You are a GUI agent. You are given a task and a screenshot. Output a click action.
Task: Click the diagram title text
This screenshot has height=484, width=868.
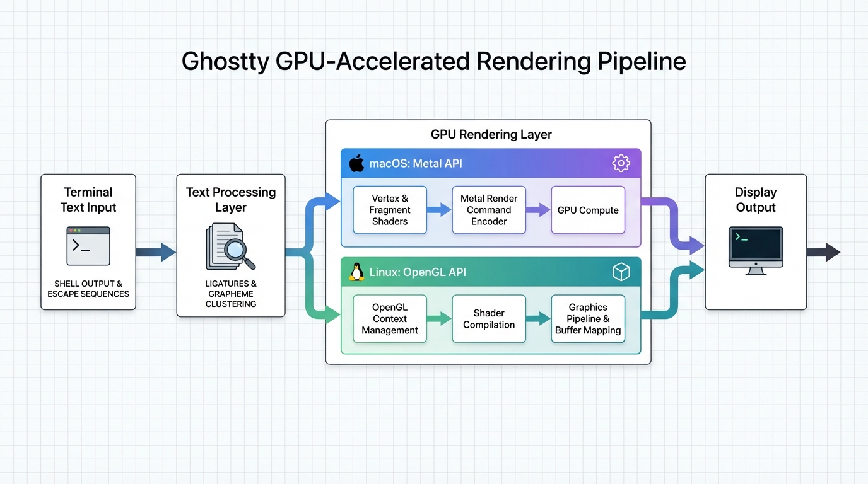433,62
